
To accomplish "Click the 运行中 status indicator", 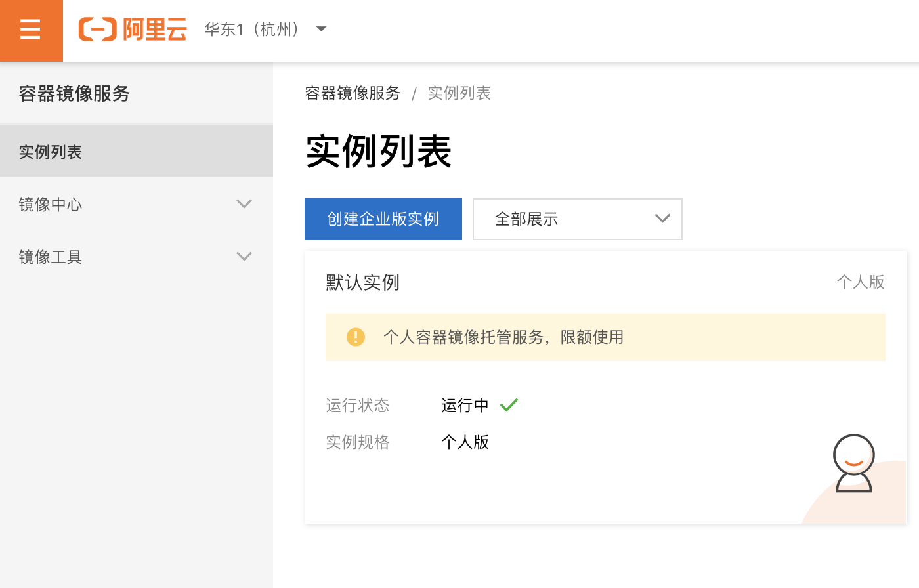I will click(x=465, y=404).
